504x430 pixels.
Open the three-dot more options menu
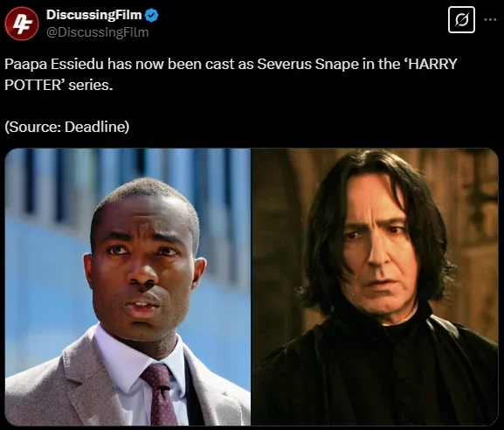click(x=490, y=19)
